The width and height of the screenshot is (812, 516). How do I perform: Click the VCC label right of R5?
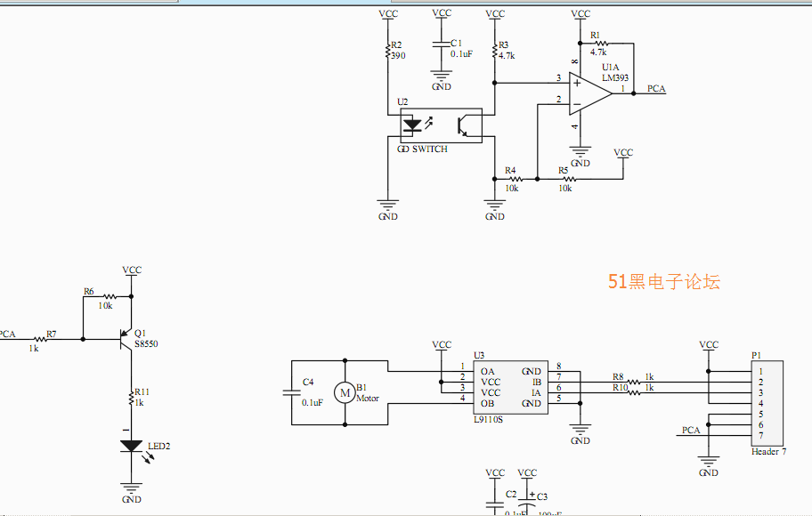623,152
